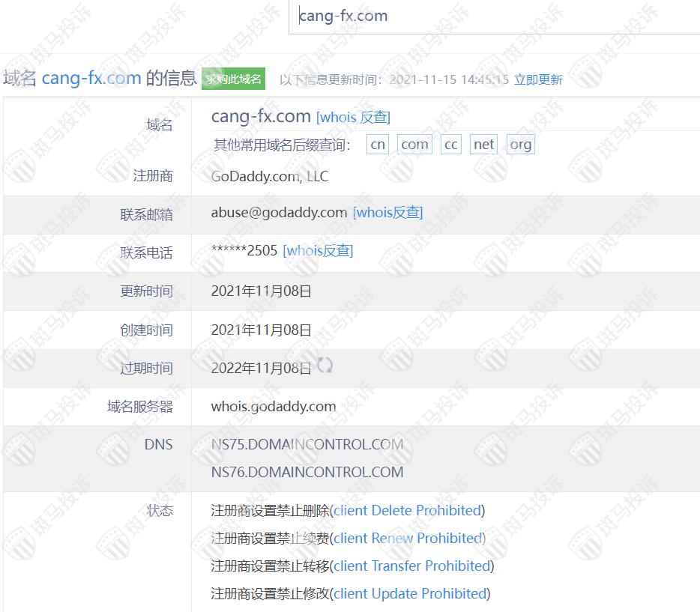
Task: Click the refresh icon beside expiration date
Action: pyautogui.click(x=325, y=366)
